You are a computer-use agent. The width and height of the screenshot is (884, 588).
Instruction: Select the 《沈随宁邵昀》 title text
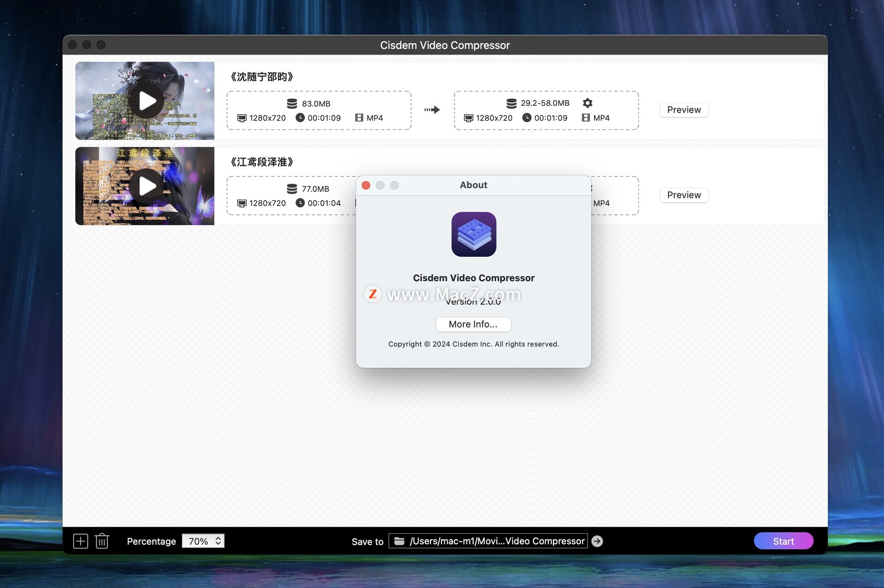(262, 77)
